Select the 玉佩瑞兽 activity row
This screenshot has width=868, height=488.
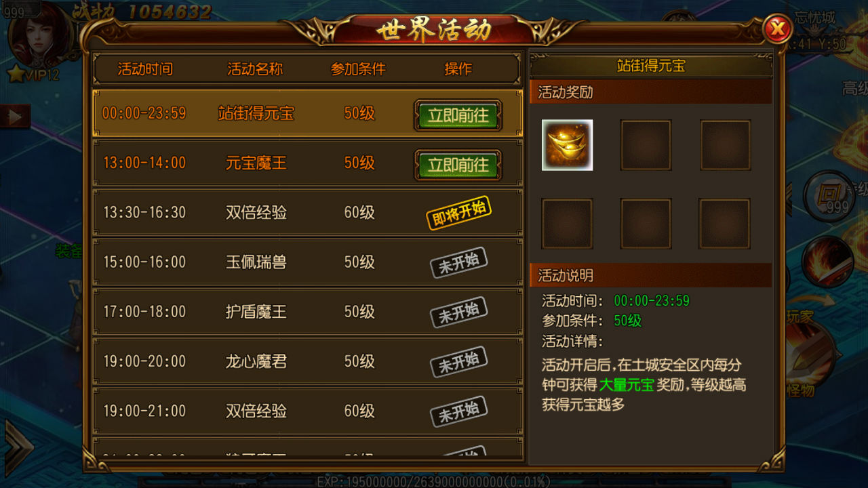coord(307,262)
